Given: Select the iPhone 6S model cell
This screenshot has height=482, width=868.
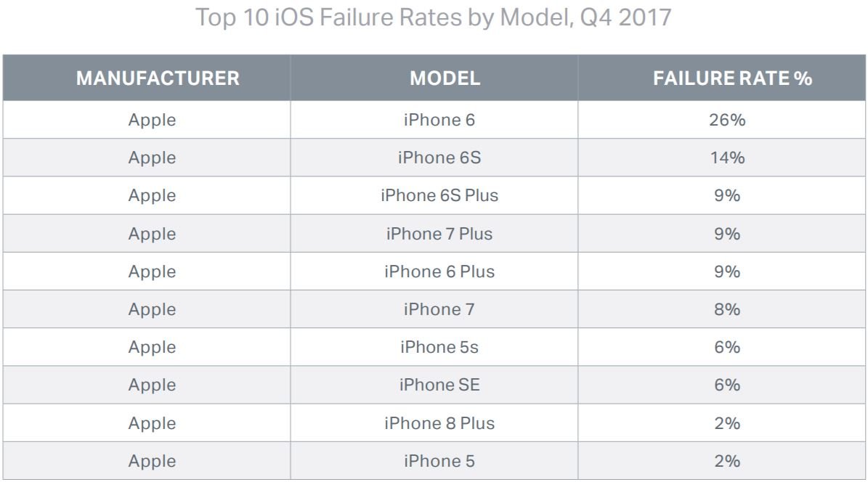Looking at the screenshot, I should pos(434,158).
